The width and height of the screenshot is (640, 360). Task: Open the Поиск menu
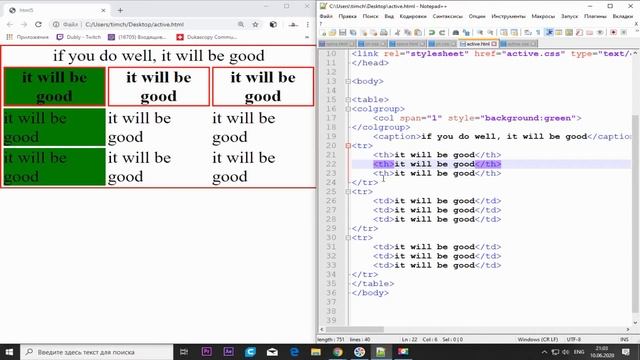[370, 16]
